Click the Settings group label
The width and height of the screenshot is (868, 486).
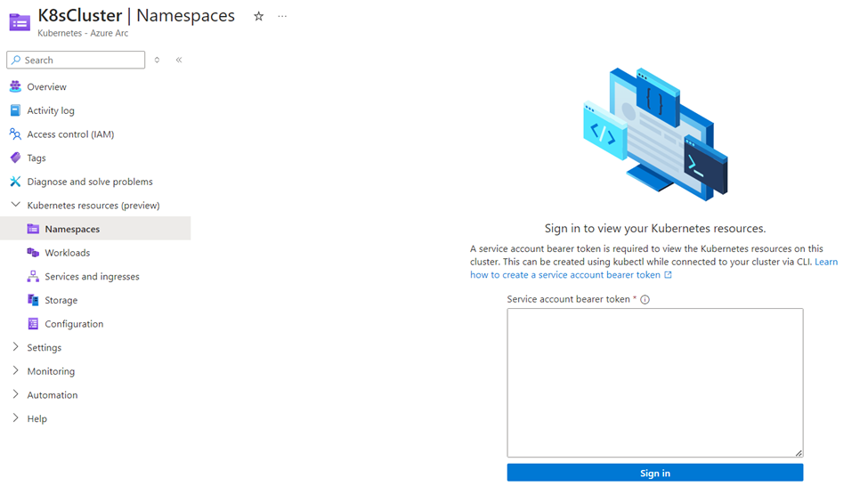45,348
